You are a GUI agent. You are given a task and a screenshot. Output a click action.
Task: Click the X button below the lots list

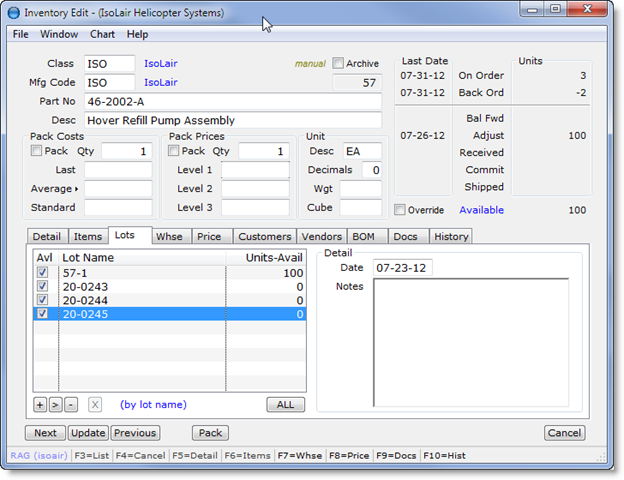[95, 405]
